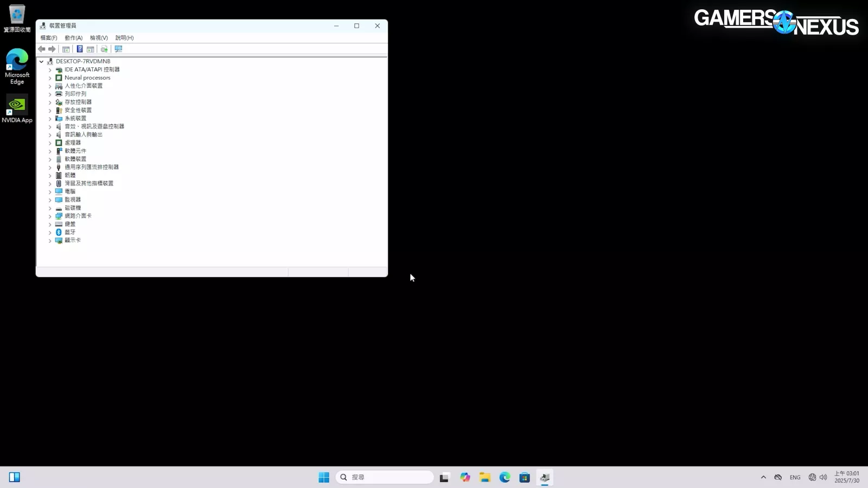Open the 檢視(V) View menu

pyautogui.click(x=99, y=38)
